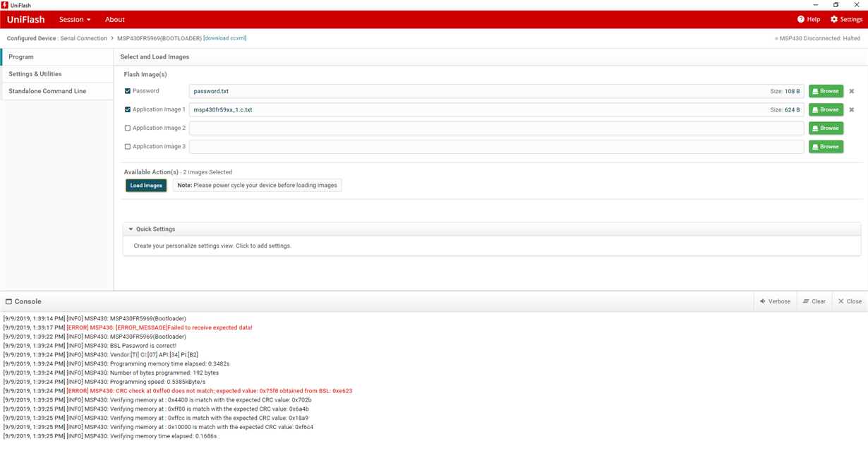Open Help from the top bar
Image resolution: width=868 pixels, height=470 pixels.
point(809,19)
